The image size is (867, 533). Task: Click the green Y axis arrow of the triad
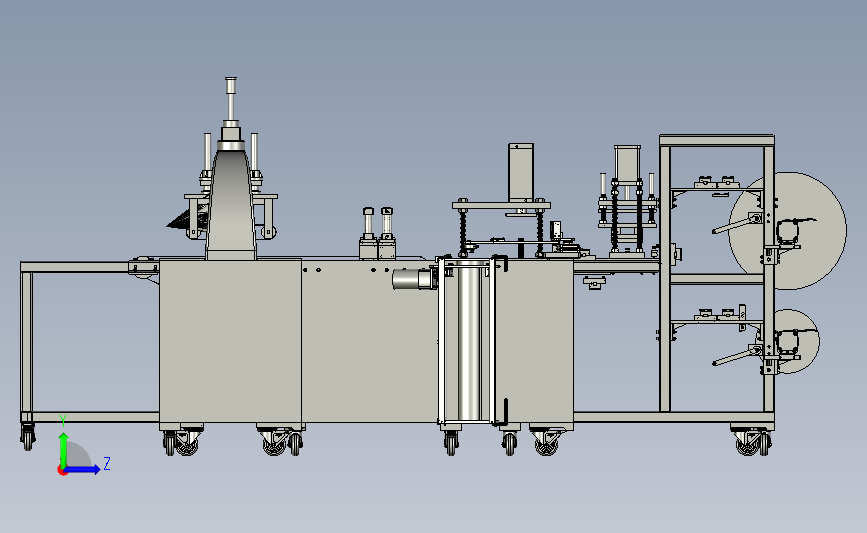click(63, 449)
